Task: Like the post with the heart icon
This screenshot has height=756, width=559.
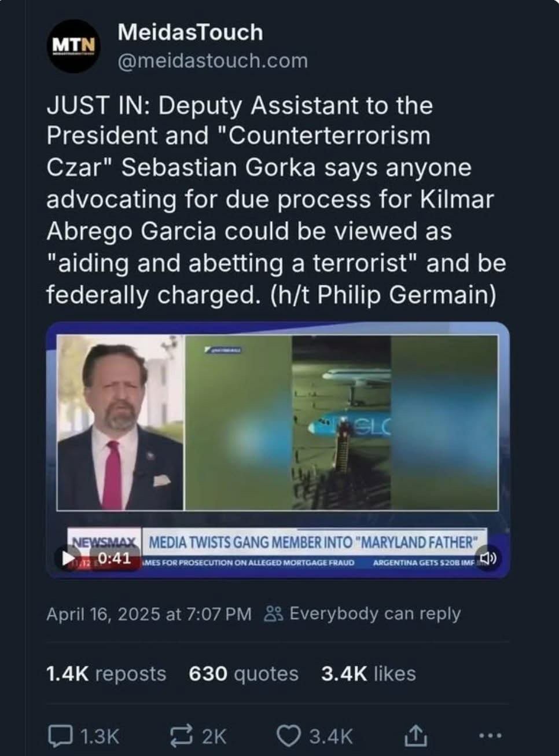Action: [x=288, y=736]
